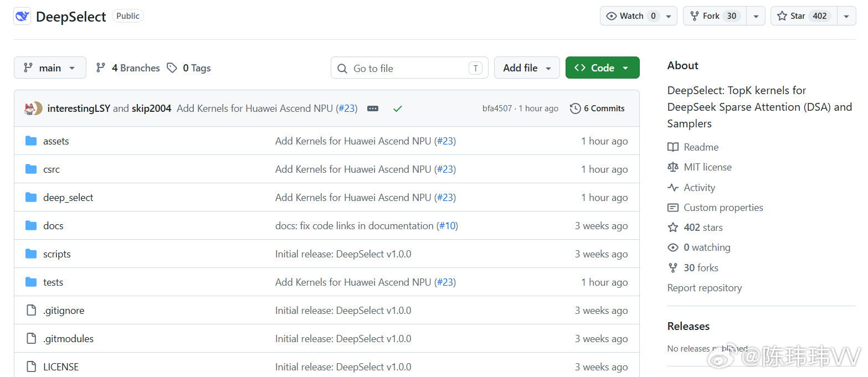Click the star icon next to 402 stars
868x377 pixels.
tap(673, 228)
